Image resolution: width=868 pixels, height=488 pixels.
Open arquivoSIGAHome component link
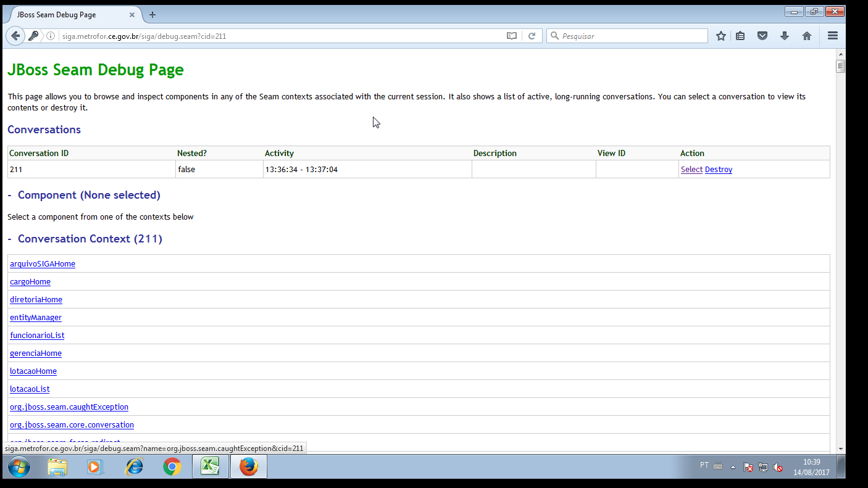[43, 263]
